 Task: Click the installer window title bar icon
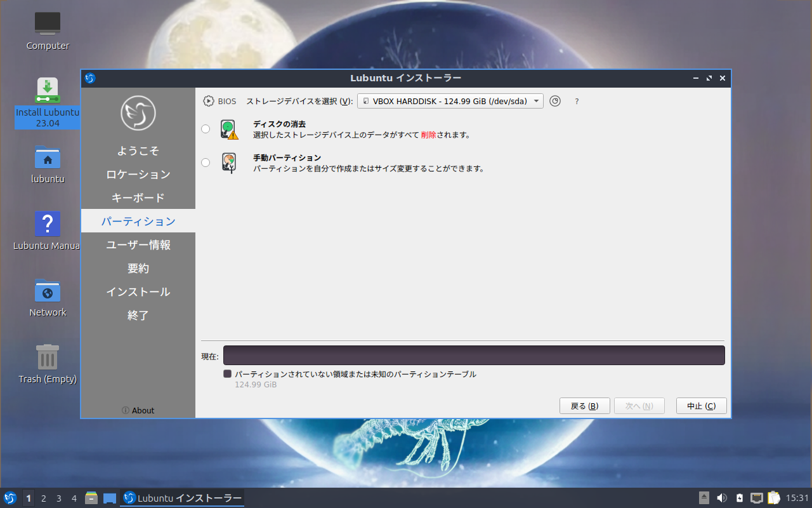[90, 78]
